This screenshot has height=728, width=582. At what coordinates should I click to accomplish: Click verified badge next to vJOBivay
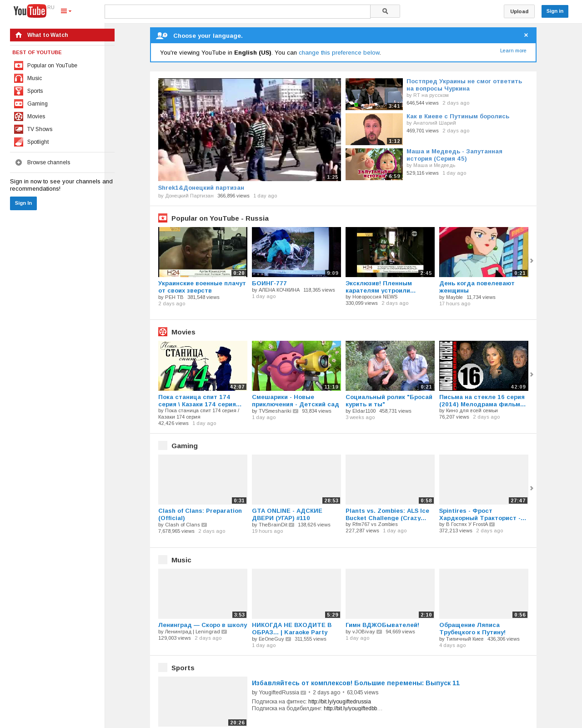(379, 632)
